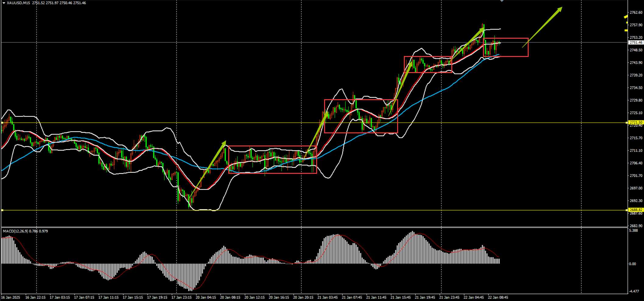Click time axis label 17 Jan 15:15
The height and width of the screenshot is (301, 644).
[133, 297]
